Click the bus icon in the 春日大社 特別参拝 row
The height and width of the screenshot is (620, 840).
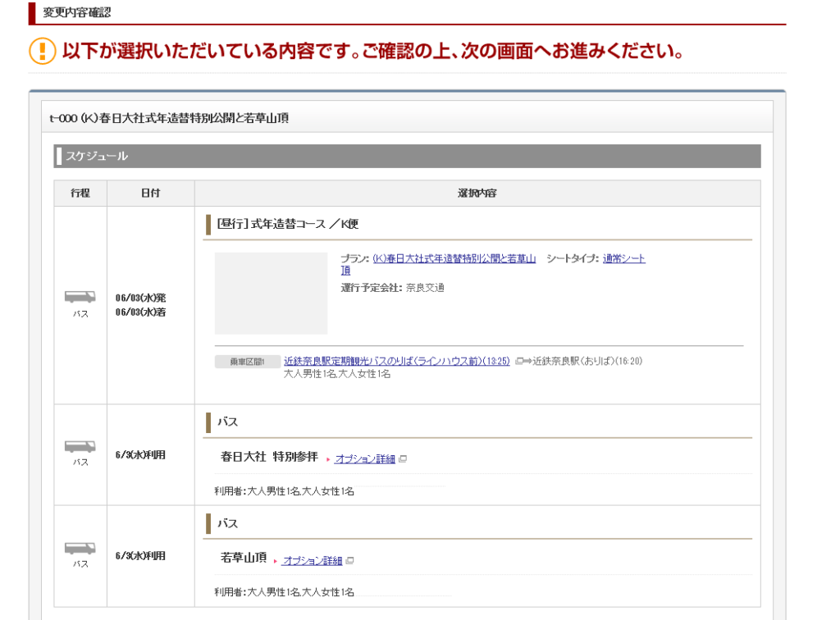(80, 446)
